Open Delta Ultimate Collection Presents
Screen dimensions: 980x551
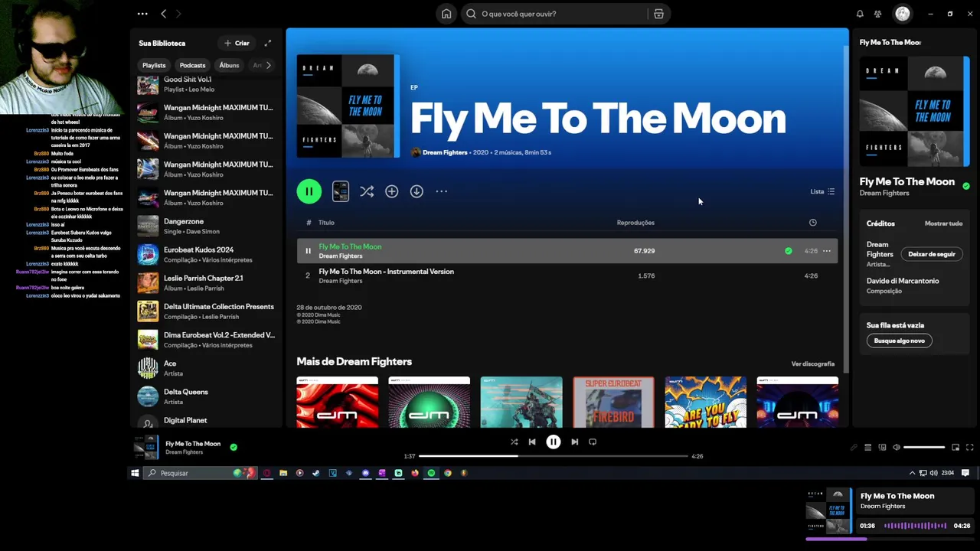[205, 311]
